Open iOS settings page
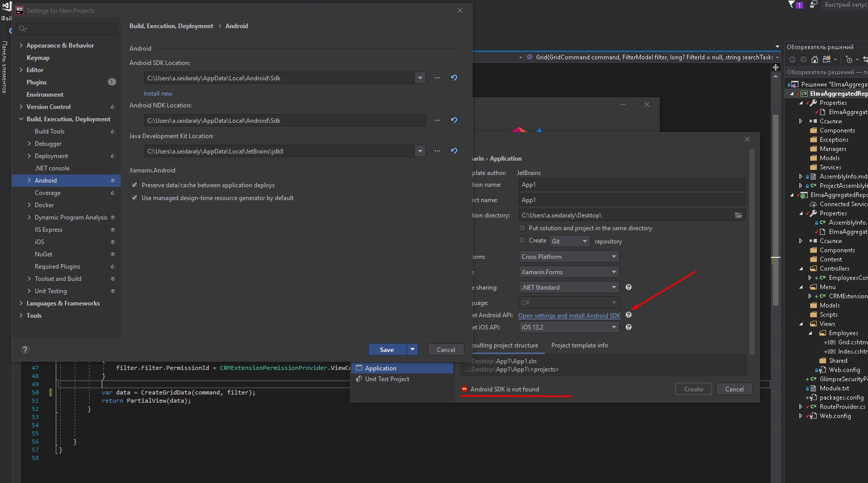This screenshot has width=868, height=483. (x=39, y=242)
